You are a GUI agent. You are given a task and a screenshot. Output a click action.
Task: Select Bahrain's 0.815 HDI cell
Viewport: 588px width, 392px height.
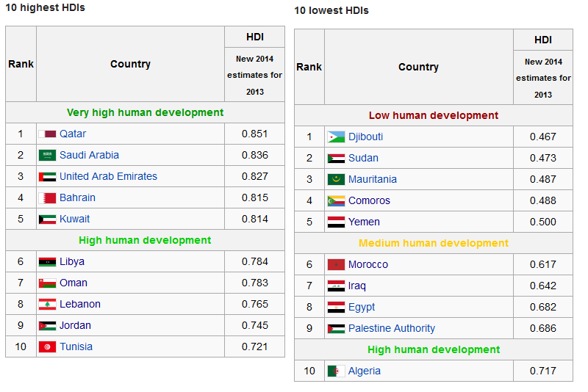(x=254, y=198)
